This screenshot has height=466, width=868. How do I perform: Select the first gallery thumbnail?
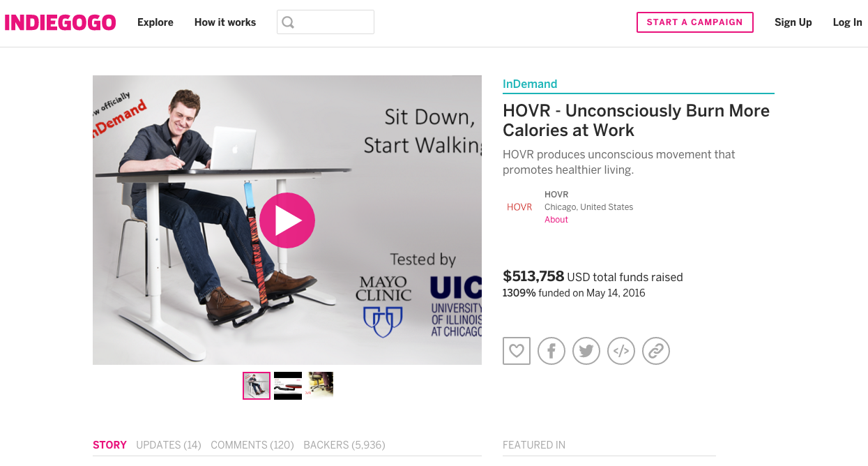(x=257, y=386)
